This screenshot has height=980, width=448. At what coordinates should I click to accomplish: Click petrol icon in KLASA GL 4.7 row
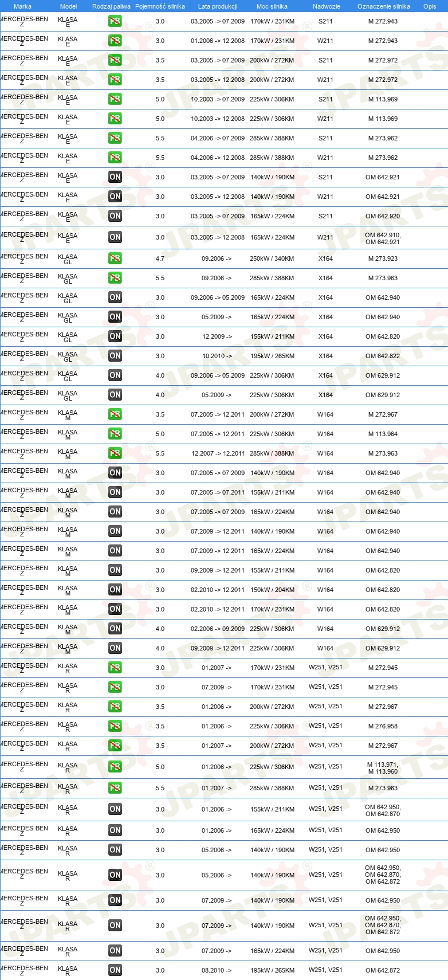(115, 258)
